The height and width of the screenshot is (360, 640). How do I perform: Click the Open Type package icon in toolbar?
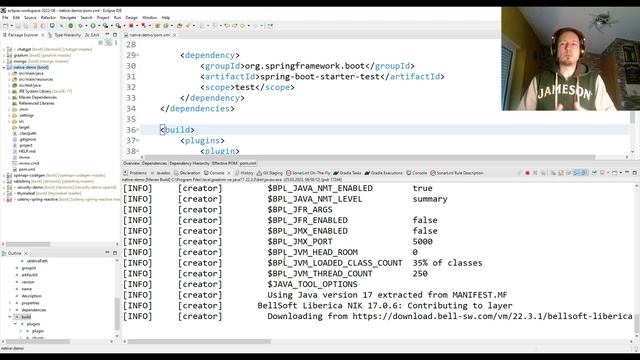[179, 26]
